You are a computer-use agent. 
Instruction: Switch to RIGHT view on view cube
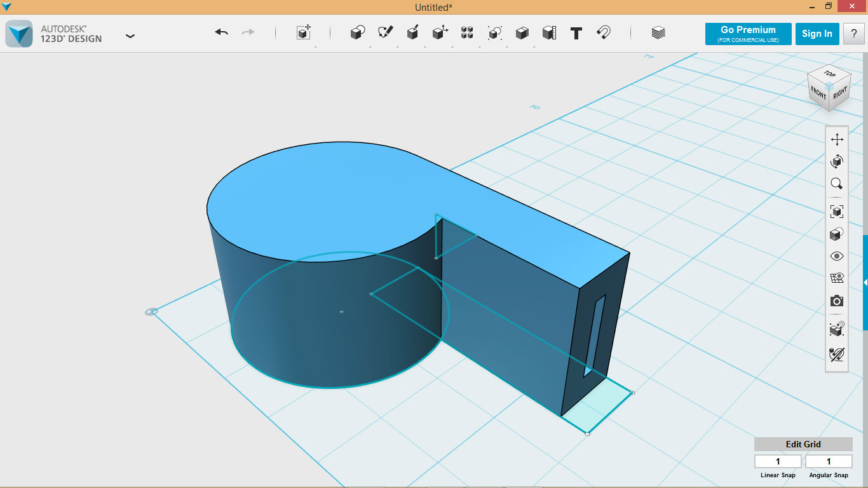(x=840, y=93)
